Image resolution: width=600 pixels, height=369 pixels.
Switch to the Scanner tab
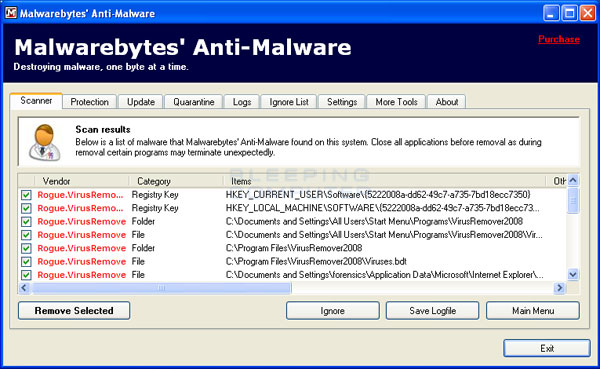click(36, 101)
